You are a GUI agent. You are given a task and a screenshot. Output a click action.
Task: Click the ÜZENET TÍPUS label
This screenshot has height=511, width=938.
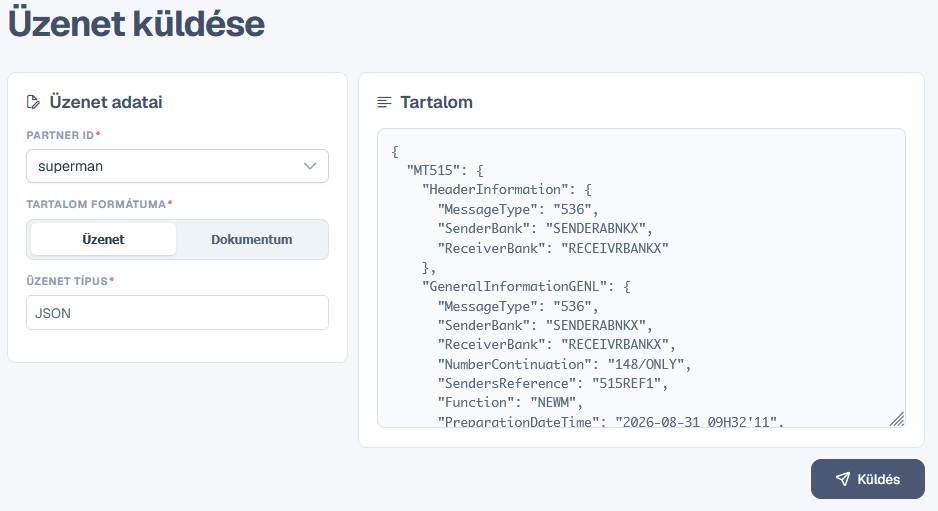pos(67,281)
